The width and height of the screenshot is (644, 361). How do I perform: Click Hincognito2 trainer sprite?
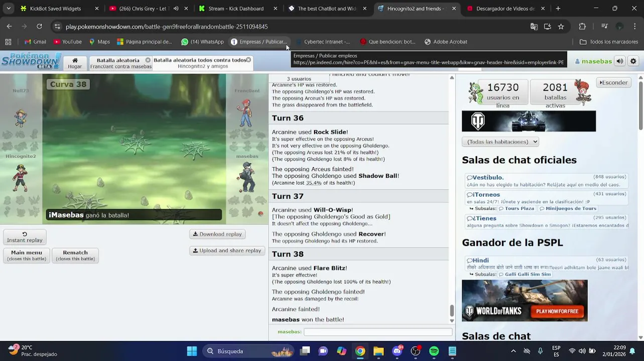(20, 177)
